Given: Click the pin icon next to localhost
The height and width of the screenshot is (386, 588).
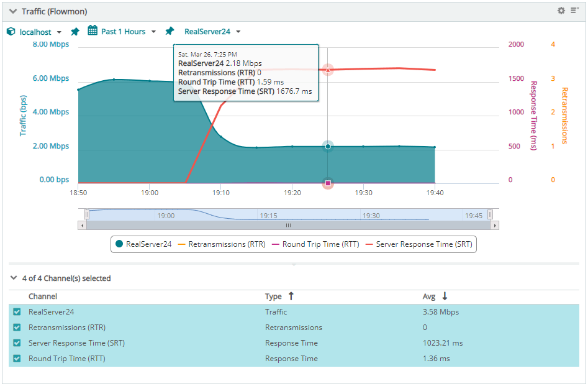Looking at the screenshot, I should coord(75,32).
